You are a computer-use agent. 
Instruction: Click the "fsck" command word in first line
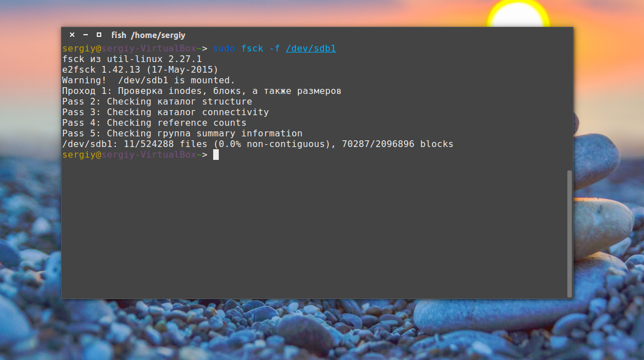252,49
